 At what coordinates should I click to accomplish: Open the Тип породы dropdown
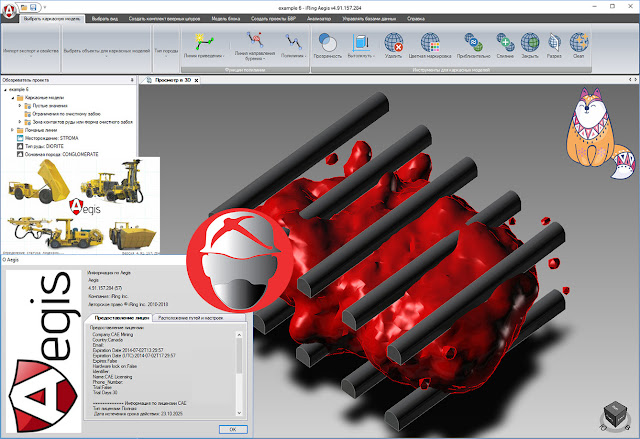point(166,51)
